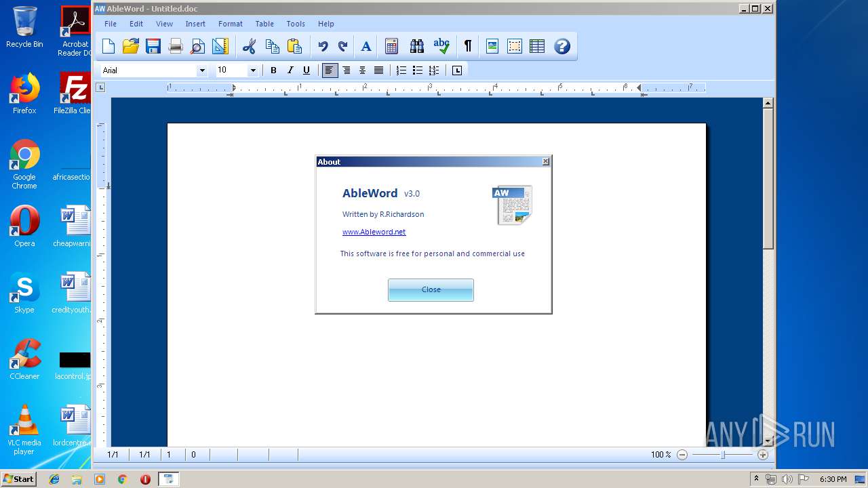Open the Insert menu
Image resolution: width=868 pixels, height=488 pixels.
pos(195,24)
